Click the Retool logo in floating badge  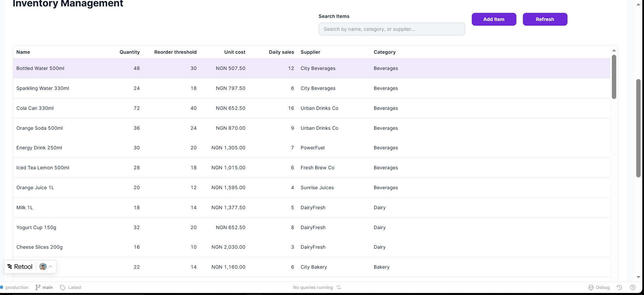(x=20, y=267)
